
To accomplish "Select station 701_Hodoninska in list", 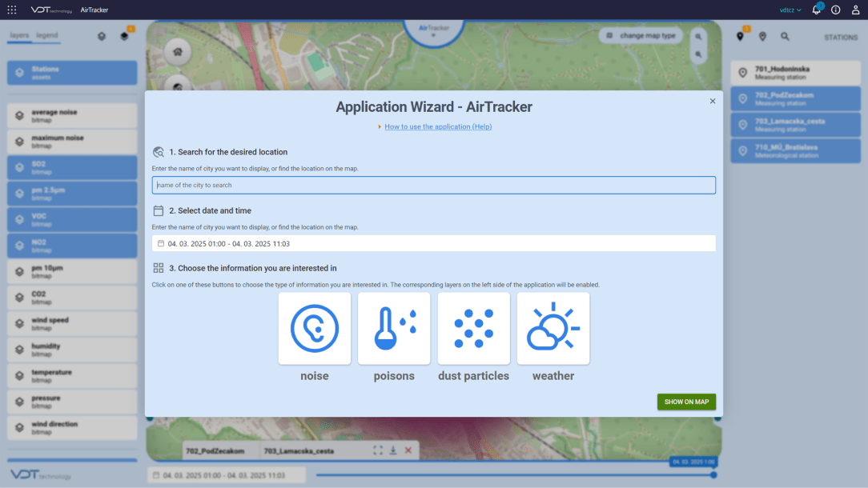I will point(795,73).
